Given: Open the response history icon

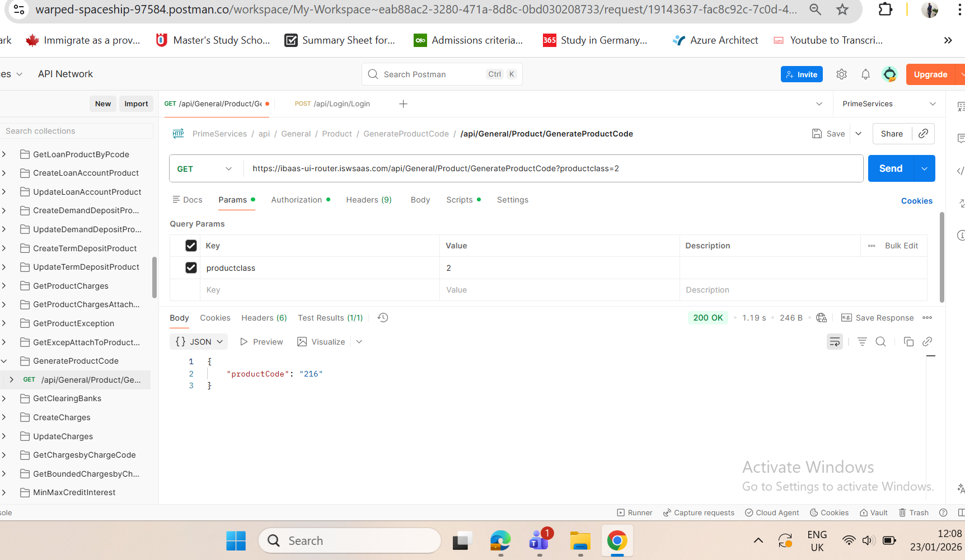Looking at the screenshot, I should pos(383,318).
